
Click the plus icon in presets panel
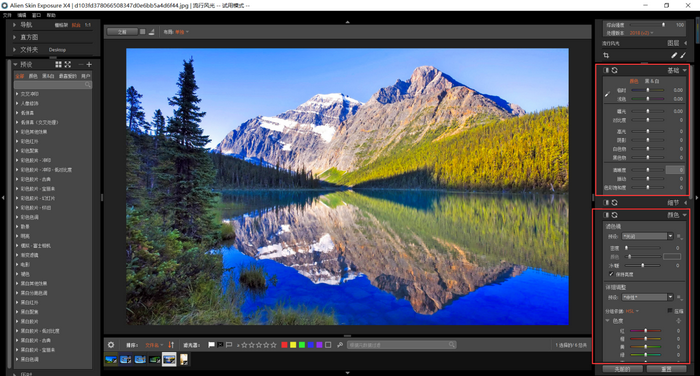tap(89, 64)
